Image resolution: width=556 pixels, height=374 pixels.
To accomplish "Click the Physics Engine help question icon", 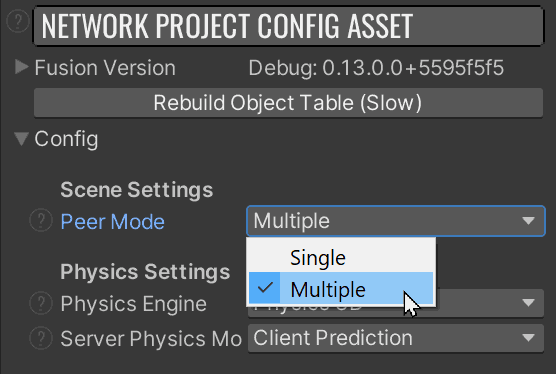I will tap(41, 303).
